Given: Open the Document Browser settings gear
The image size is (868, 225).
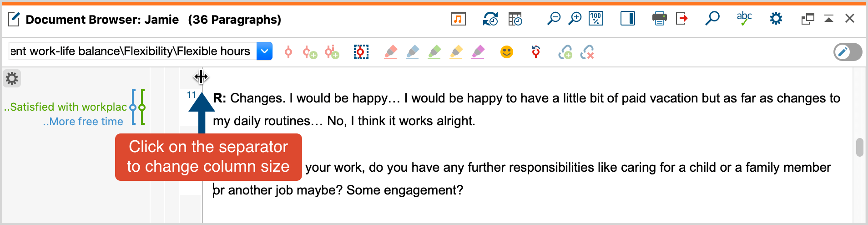Looking at the screenshot, I should [776, 19].
